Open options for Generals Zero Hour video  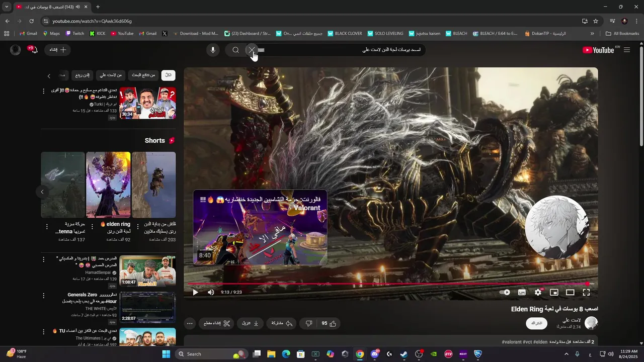pyautogui.click(x=44, y=296)
